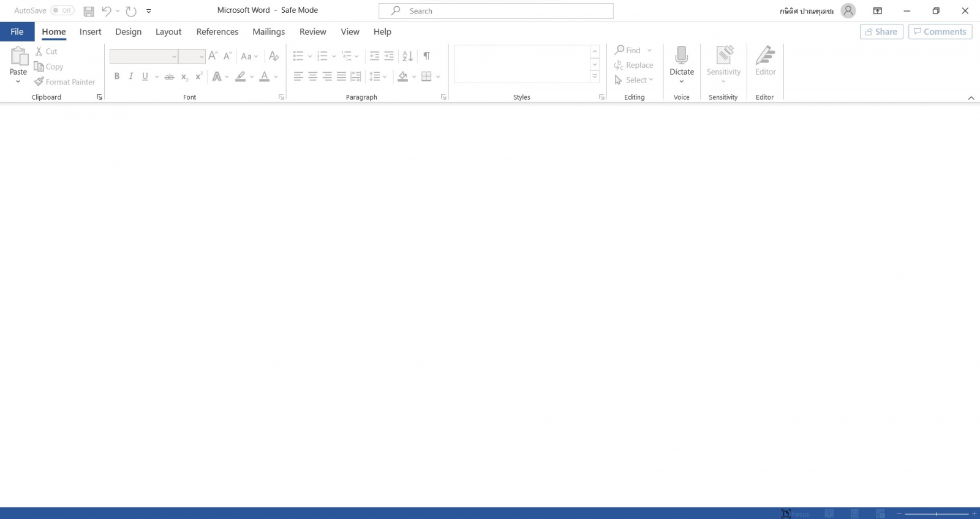Toggle Italic formatting

131,77
